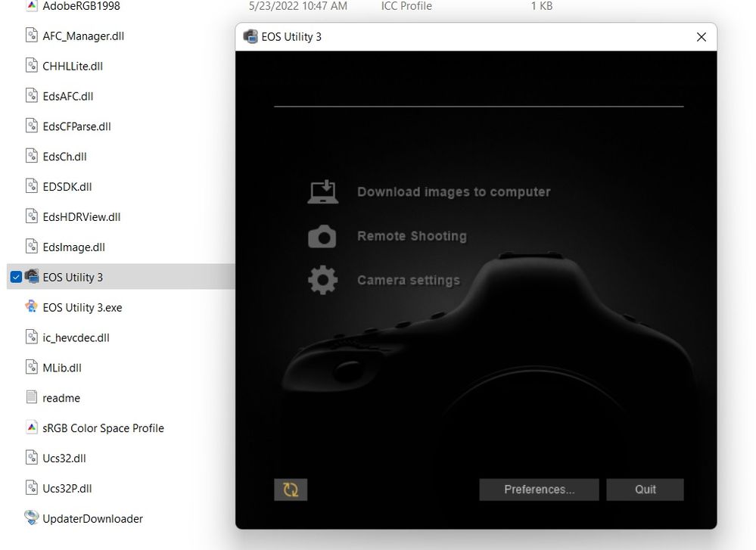The width and height of the screenshot is (756, 550).
Task: Click the orange camera reconnect icon
Action: 291,489
